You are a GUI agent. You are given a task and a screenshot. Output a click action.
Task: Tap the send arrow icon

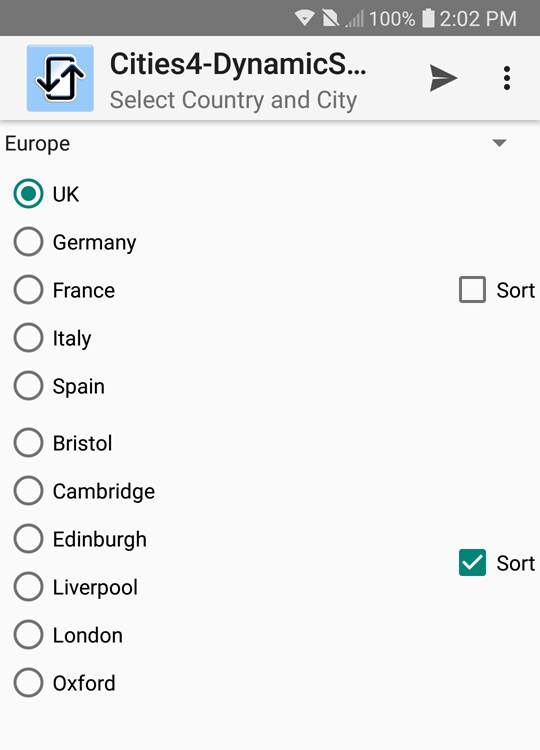tap(443, 78)
